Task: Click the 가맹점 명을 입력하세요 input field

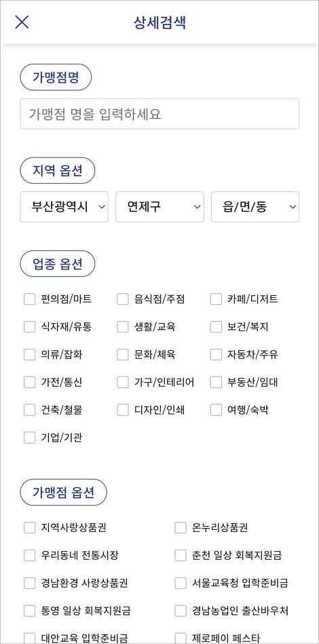Action: pyautogui.click(x=159, y=114)
